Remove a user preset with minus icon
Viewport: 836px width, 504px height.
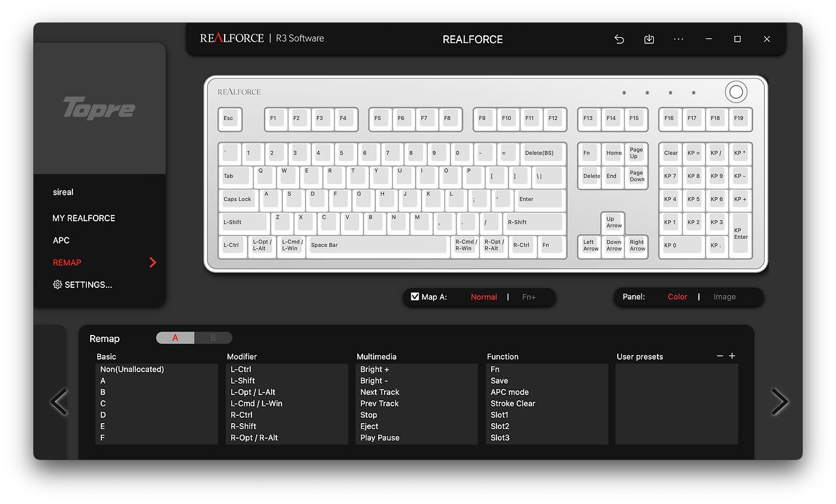tap(720, 356)
